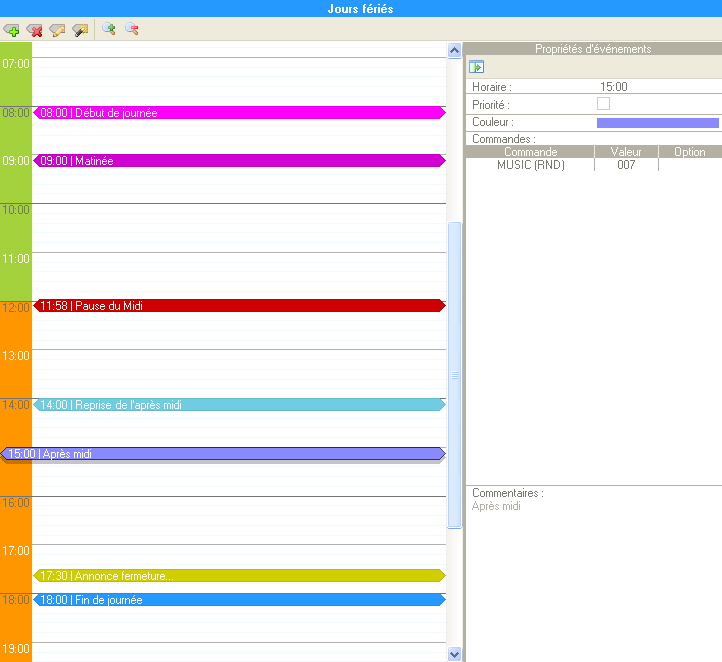Click the 11:00 hour label

coord(16,259)
